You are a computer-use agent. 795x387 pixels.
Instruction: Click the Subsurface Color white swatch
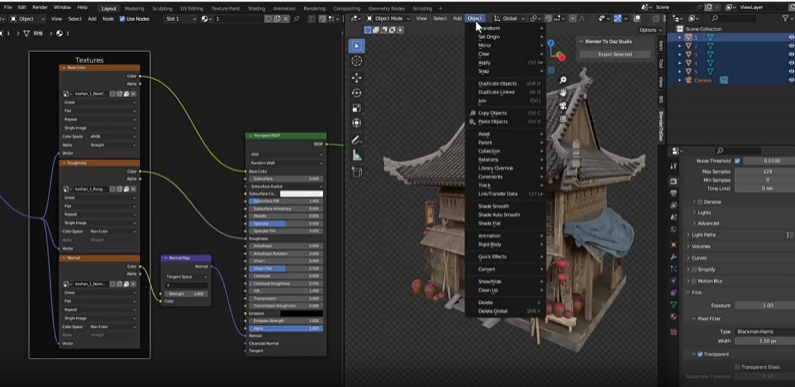click(301, 194)
